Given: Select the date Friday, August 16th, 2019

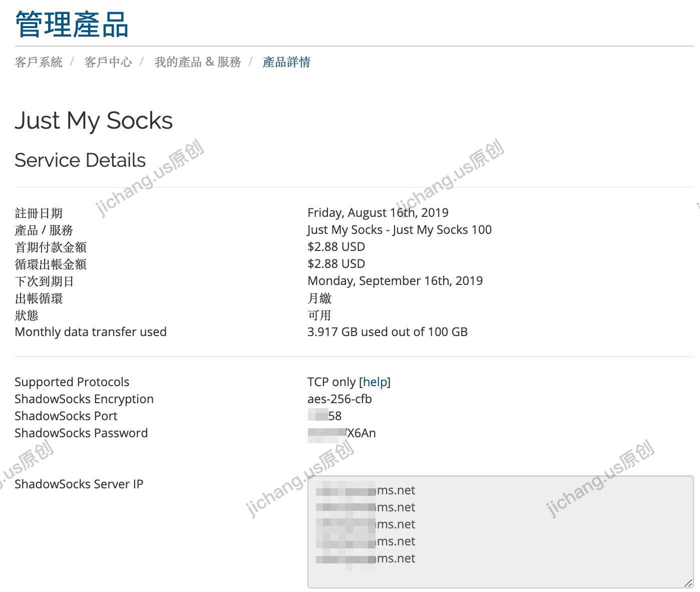Looking at the screenshot, I should pos(378,213).
